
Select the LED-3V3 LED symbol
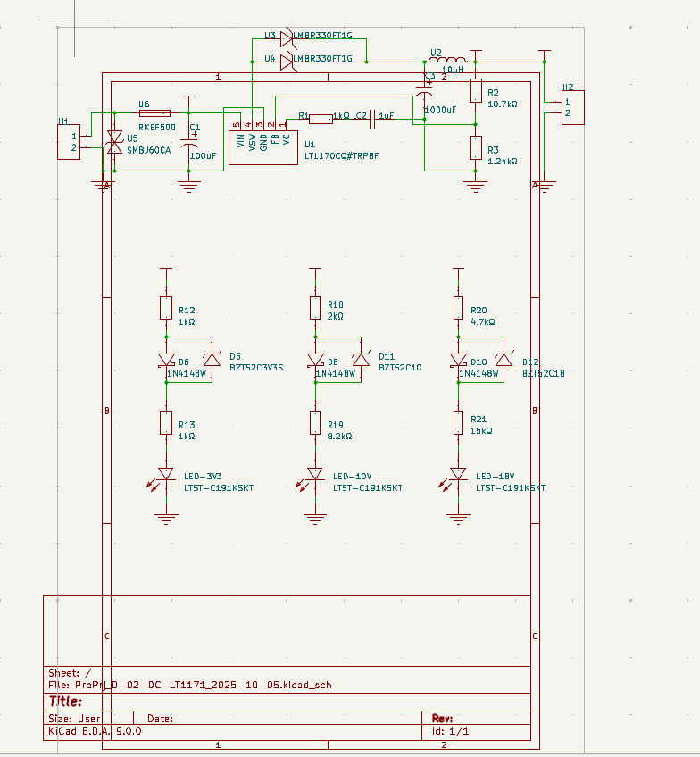point(166,475)
